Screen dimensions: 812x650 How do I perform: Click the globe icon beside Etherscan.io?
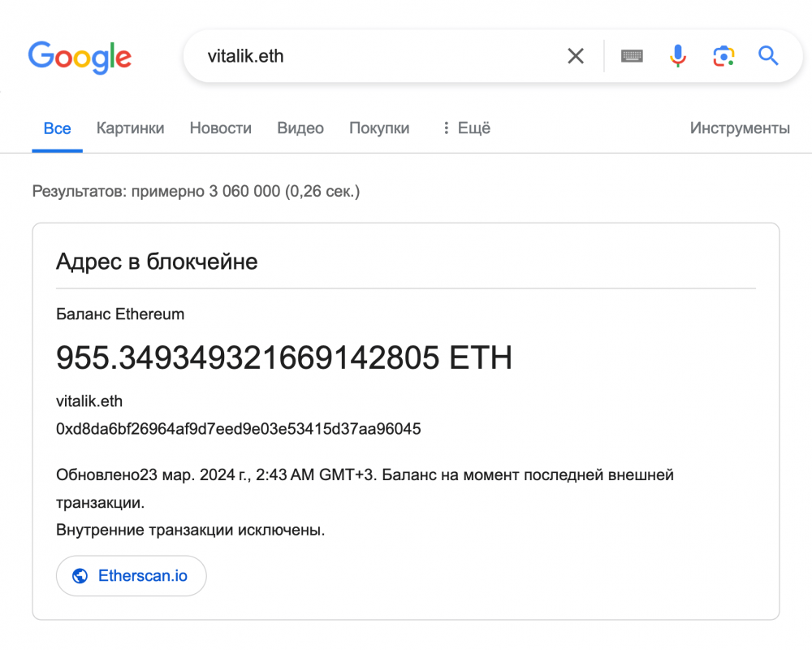tap(80, 576)
